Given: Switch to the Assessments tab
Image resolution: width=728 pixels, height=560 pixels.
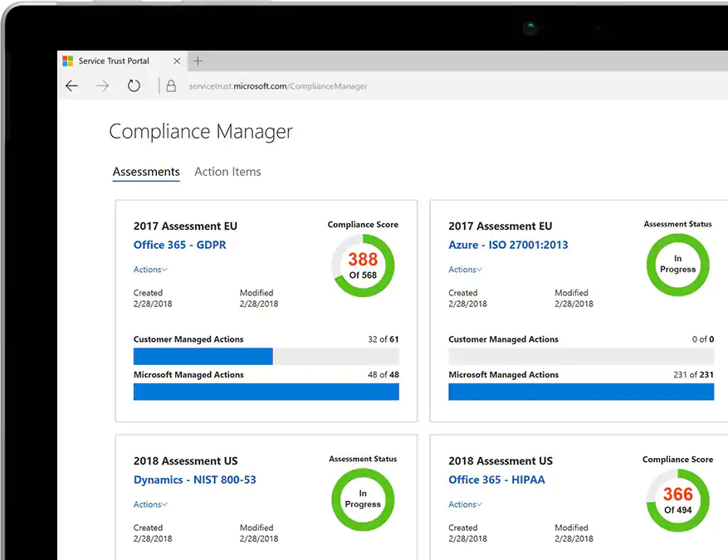Looking at the screenshot, I should 146,172.
